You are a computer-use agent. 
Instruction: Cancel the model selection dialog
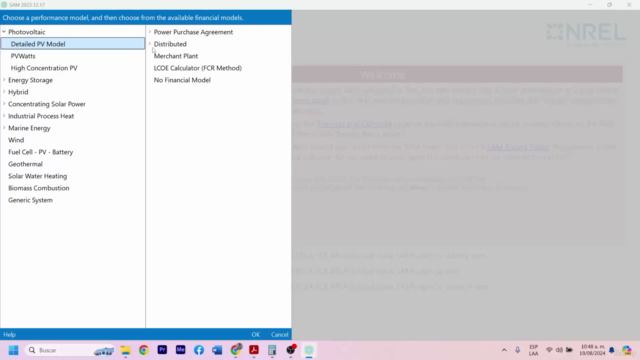coord(280,334)
